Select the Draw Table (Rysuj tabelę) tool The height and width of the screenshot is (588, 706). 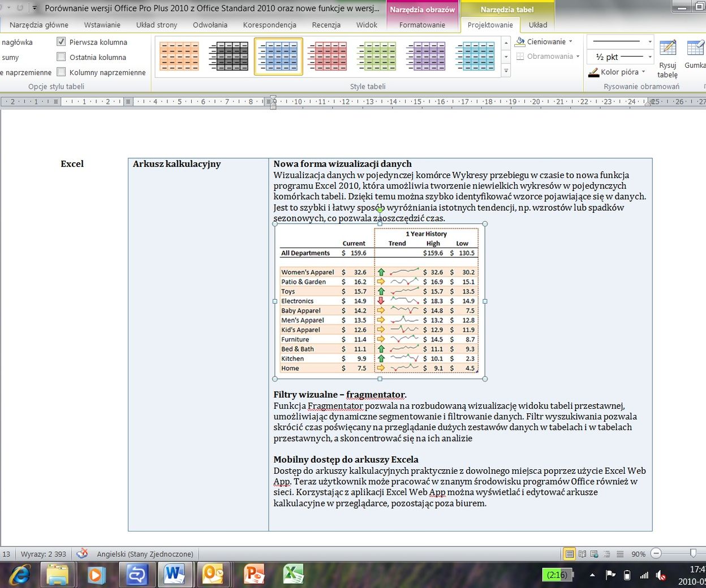coord(668,58)
